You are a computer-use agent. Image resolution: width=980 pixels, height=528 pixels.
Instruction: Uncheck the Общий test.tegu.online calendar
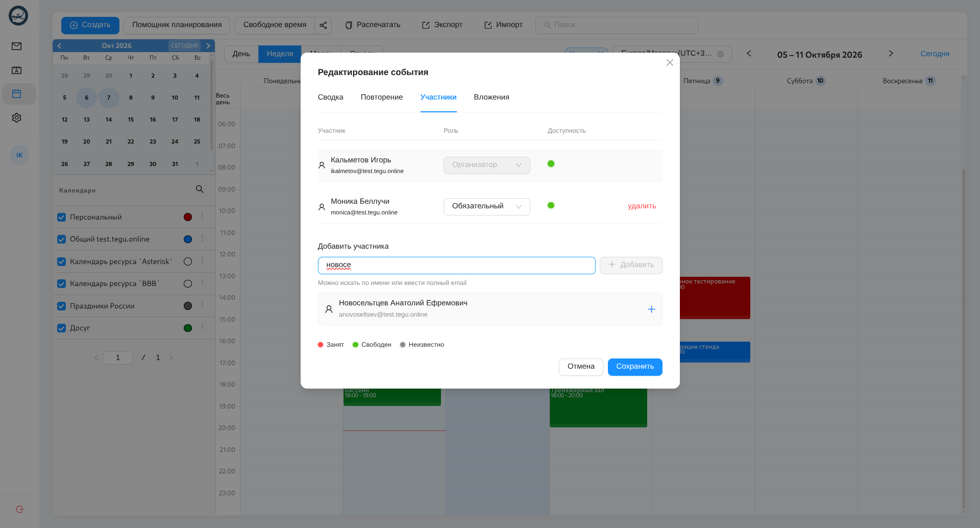[62, 239]
